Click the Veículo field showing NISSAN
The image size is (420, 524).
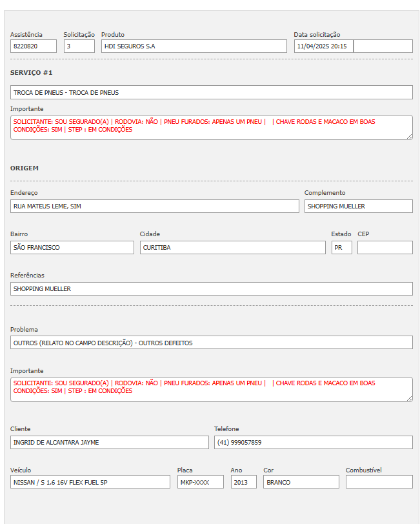[90, 482]
